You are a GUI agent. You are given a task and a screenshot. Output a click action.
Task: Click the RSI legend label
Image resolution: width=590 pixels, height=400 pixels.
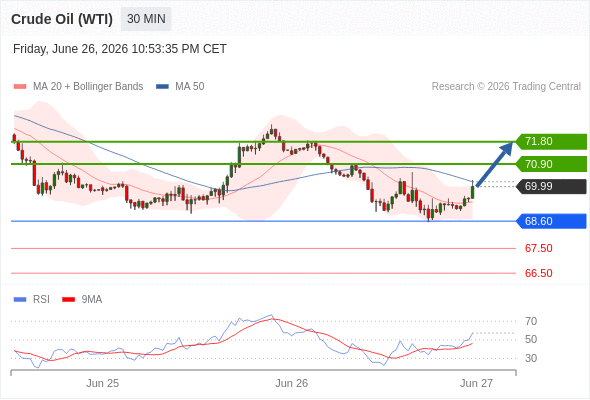coord(41,300)
